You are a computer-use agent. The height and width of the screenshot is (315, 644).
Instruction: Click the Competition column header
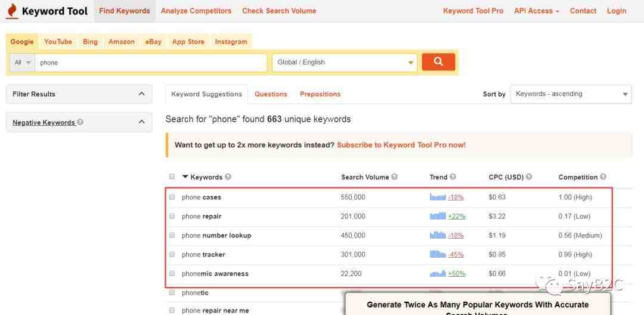point(578,177)
